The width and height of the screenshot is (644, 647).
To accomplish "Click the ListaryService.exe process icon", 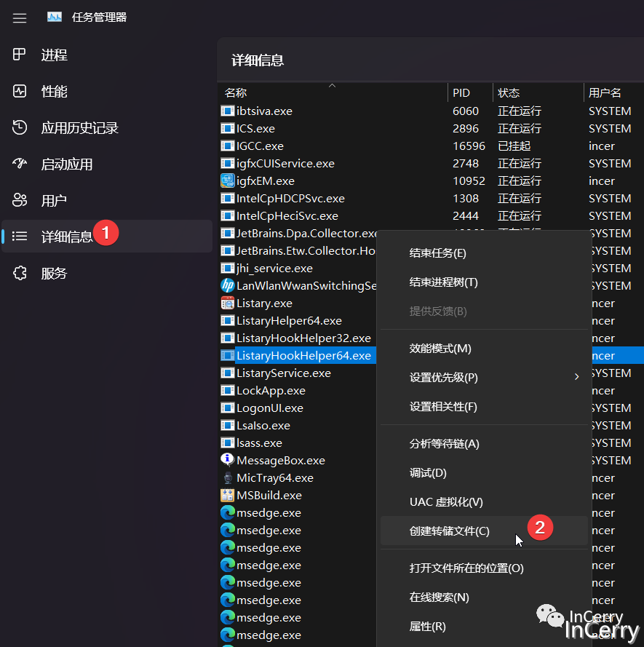I will (x=227, y=373).
